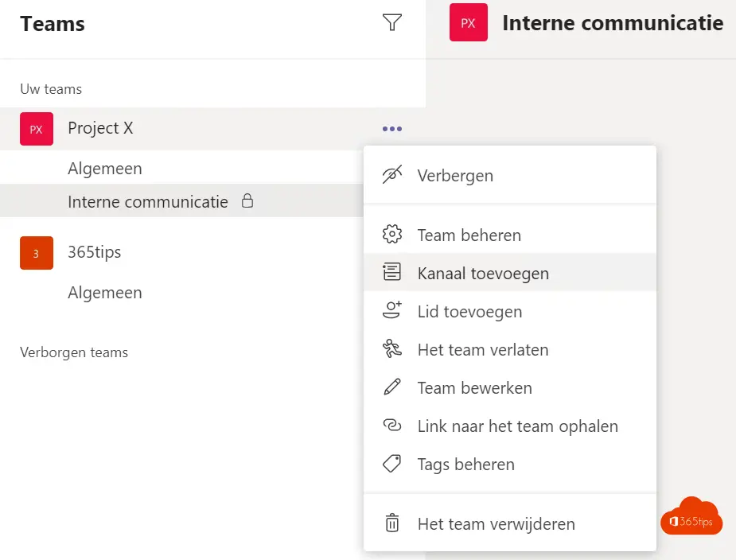Click the PX avatar in the channel header
The image size is (736, 560).
click(469, 22)
